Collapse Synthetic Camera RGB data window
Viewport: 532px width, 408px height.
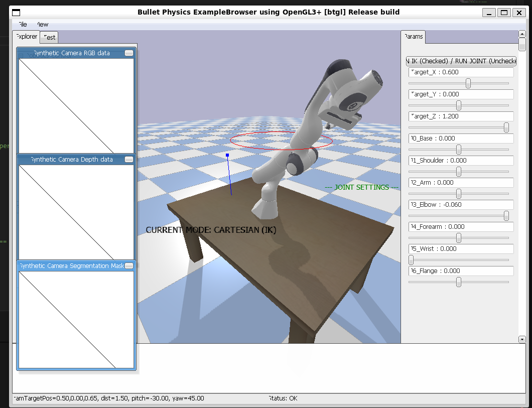(129, 53)
